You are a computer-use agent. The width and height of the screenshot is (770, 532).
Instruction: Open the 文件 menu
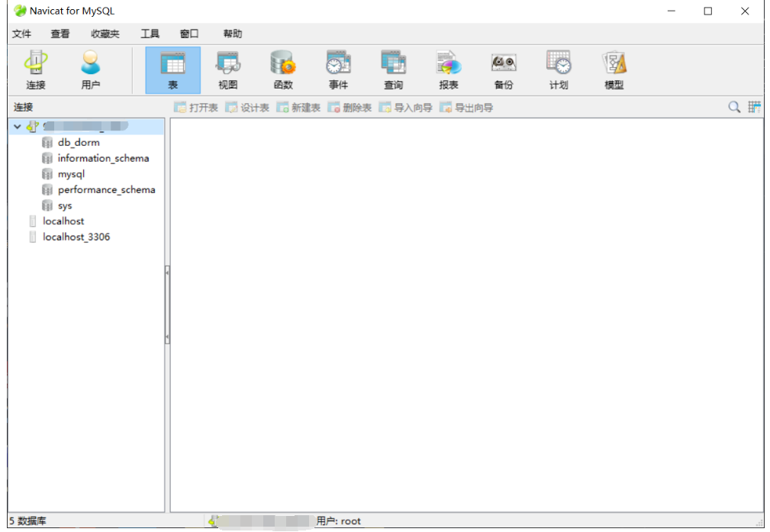click(x=22, y=34)
